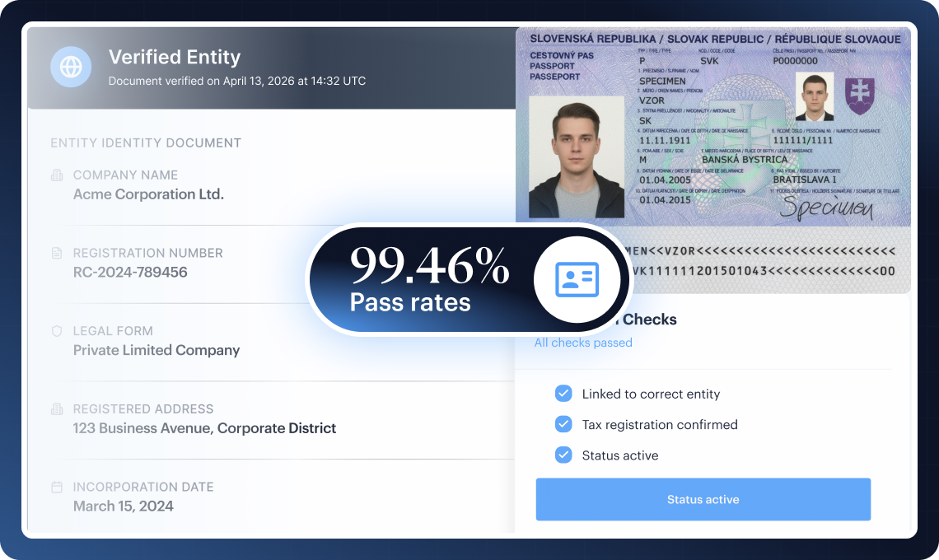Select the Acme Corporation Ltd. company name
This screenshot has height=560, width=939.
click(x=148, y=194)
